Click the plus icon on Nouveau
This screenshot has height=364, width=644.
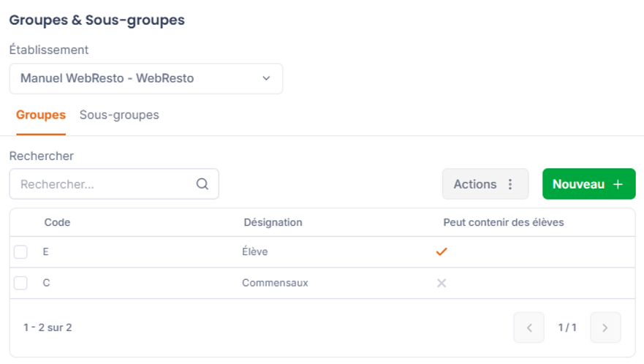(x=618, y=184)
